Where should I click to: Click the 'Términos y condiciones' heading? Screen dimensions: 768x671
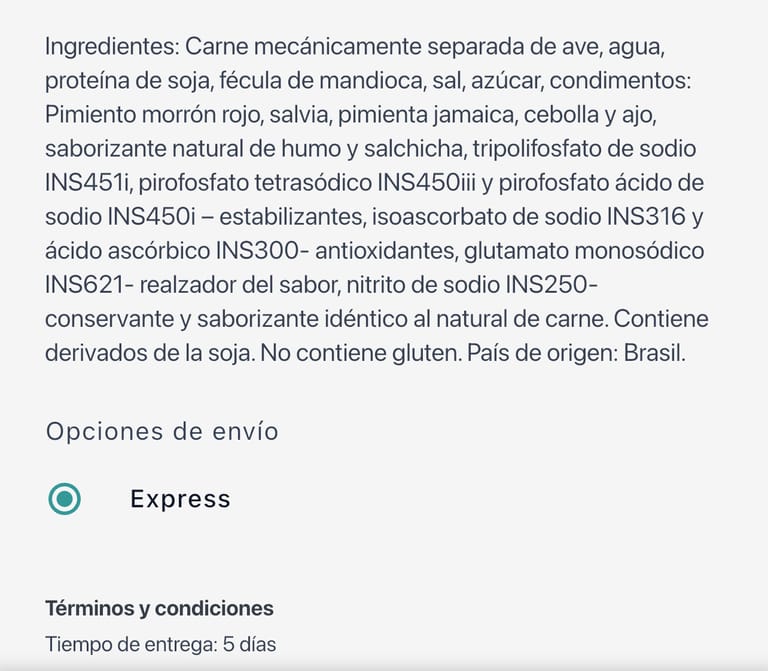point(159,608)
